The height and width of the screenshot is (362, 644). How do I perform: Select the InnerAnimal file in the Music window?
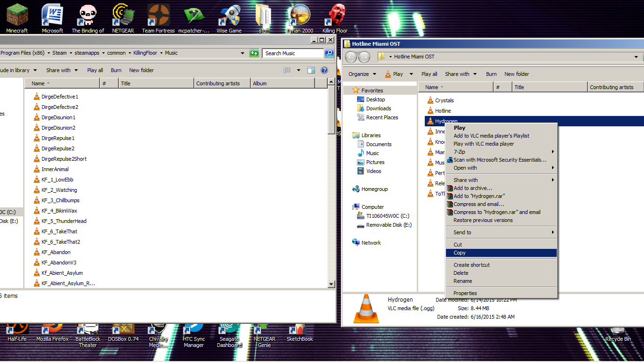pyautogui.click(x=51, y=169)
